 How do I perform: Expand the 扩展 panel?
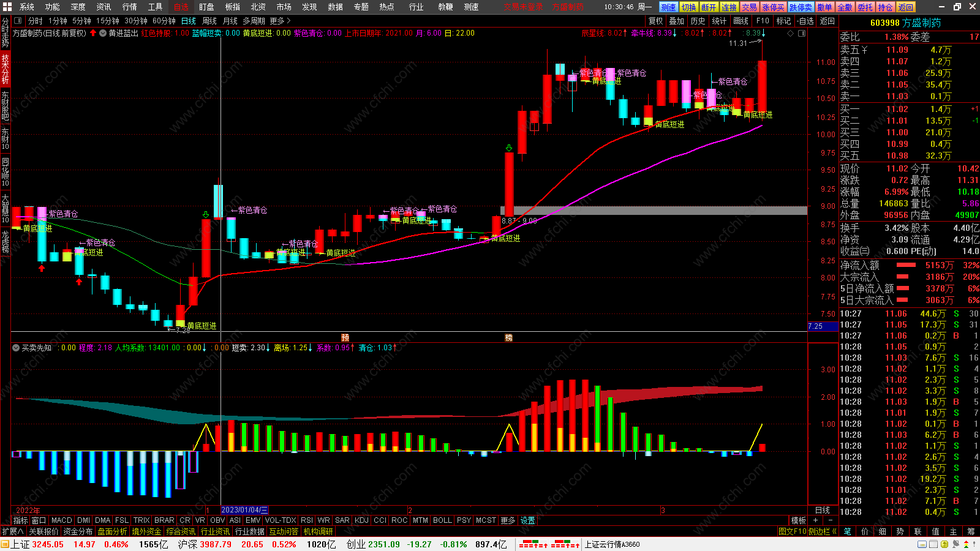click(13, 531)
